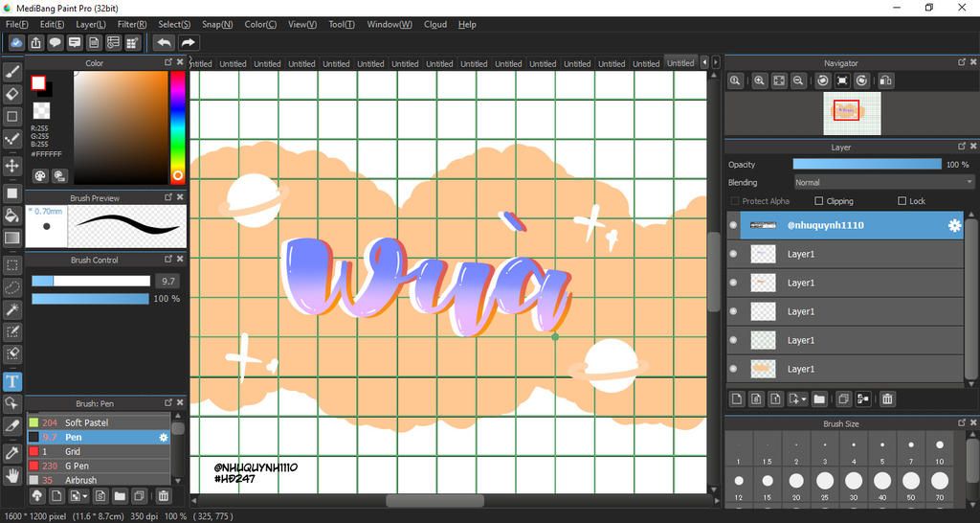Viewport: 980px width, 523px height.
Task: Select the Eraser tool
Action: pyautogui.click(x=11, y=95)
